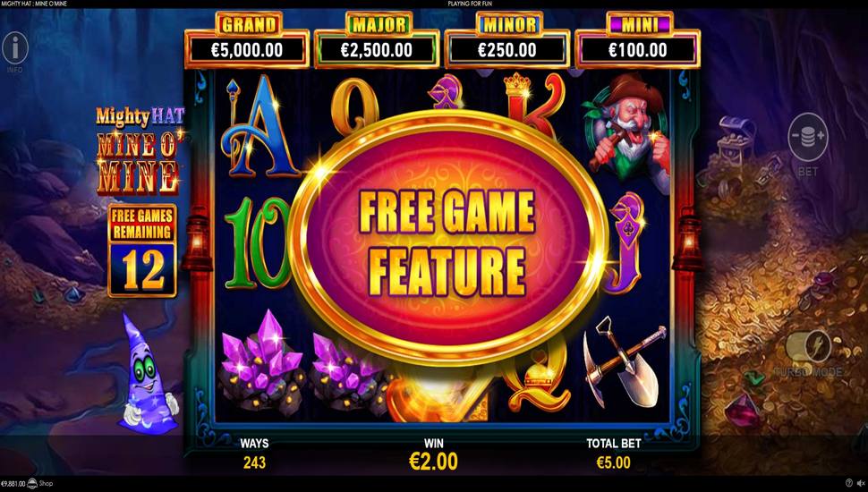Open the help question mark icon
This screenshot has width=868, height=492.
849,483
